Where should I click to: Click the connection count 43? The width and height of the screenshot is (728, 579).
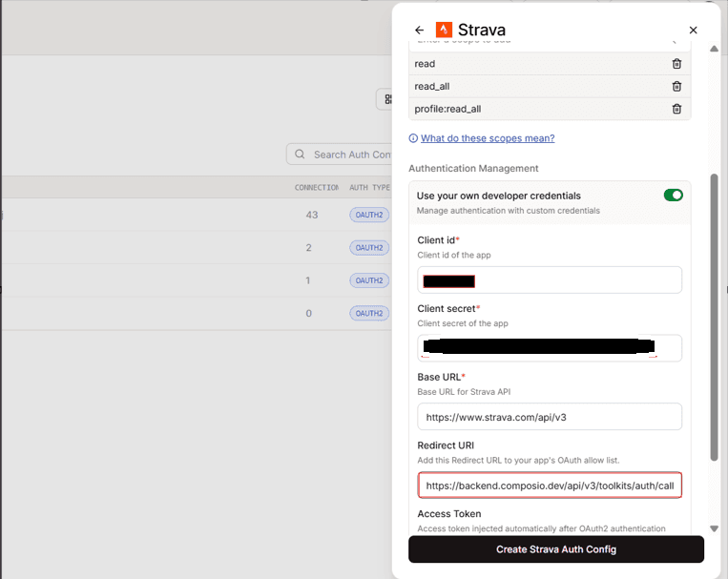tap(312, 215)
